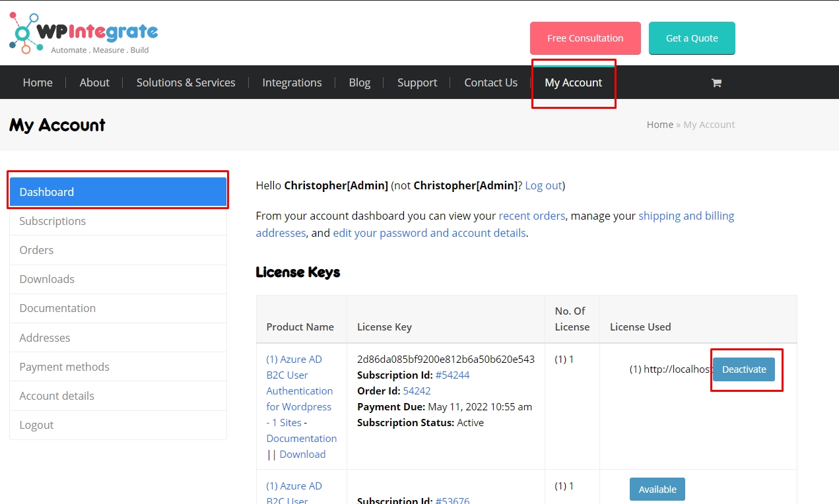
Task: Click the License Used column header
Action: click(x=640, y=327)
